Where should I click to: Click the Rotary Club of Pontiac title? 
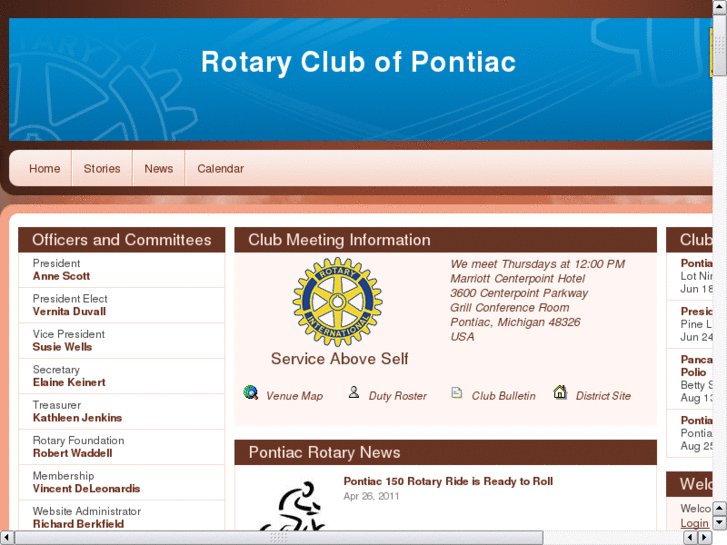pos(358,62)
